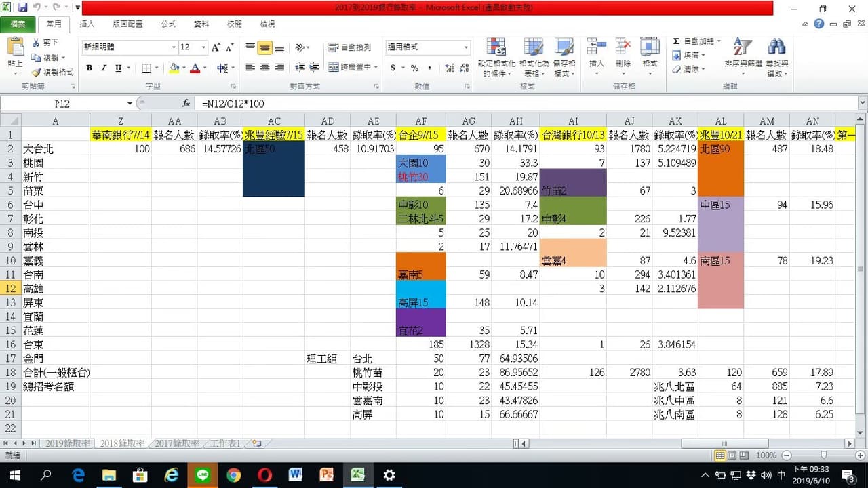Align text to the left

tap(250, 68)
